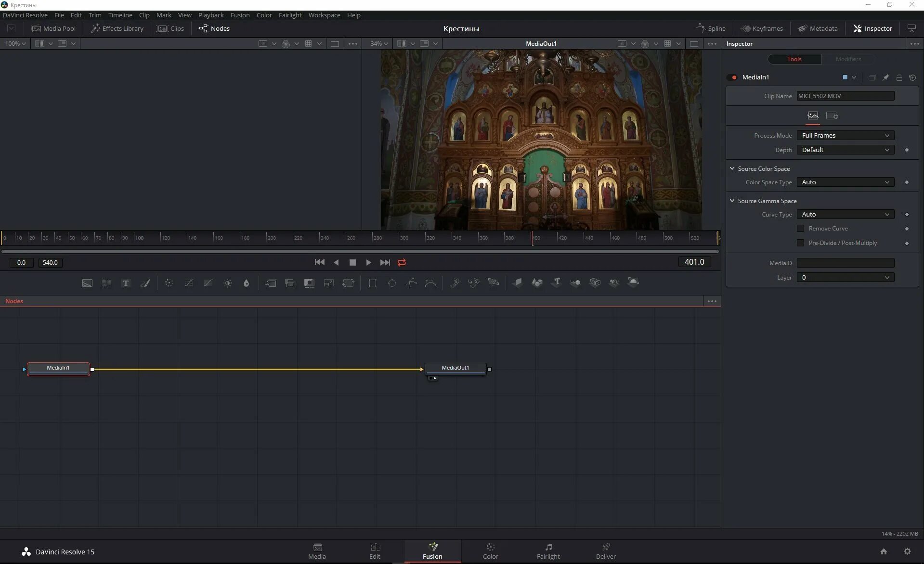Open the Curve Type dropdown

[846, 215]
